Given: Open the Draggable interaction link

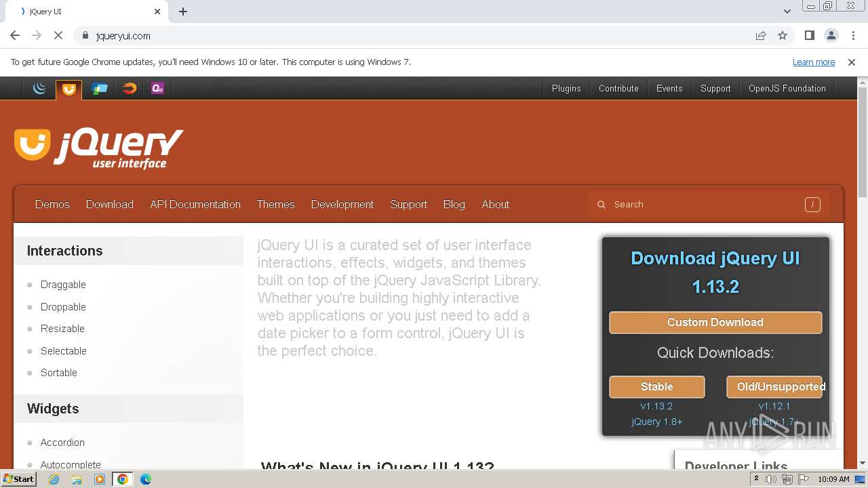Looking at the screenshot, I should pyautogui.click(x=63, y=285).
